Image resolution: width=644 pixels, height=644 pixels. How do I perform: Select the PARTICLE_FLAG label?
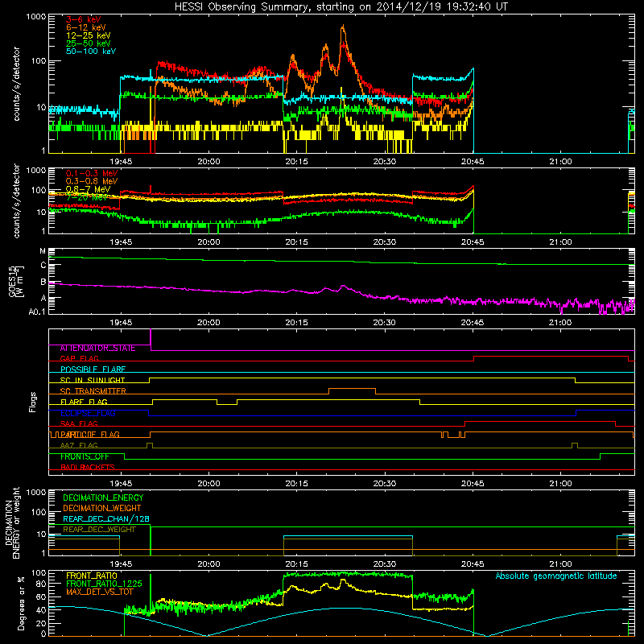click(x=89, y=435)
